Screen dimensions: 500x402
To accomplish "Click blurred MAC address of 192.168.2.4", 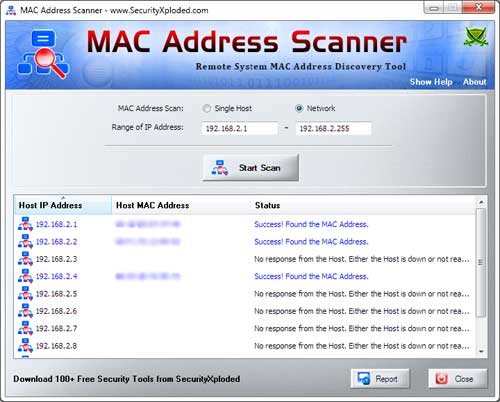I will pos(148,276).
